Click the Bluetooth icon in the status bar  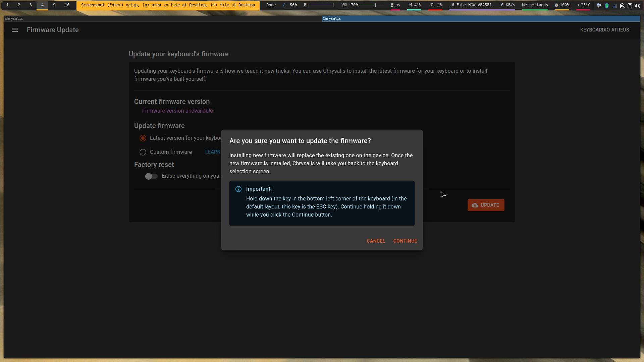[607, 5]
